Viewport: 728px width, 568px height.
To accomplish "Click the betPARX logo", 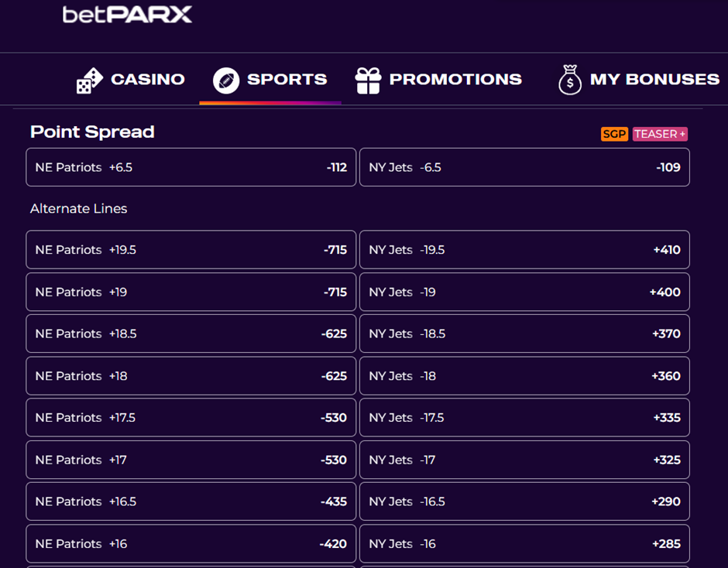I will [126, 14].
